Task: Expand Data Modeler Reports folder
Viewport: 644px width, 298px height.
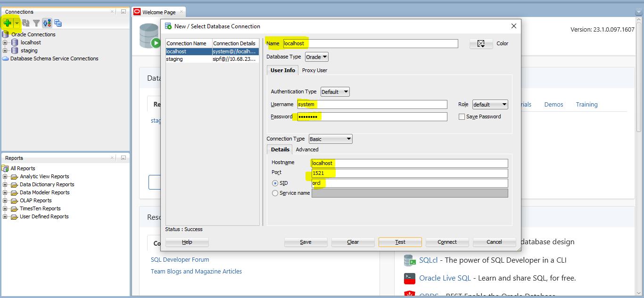Action: 5,192
